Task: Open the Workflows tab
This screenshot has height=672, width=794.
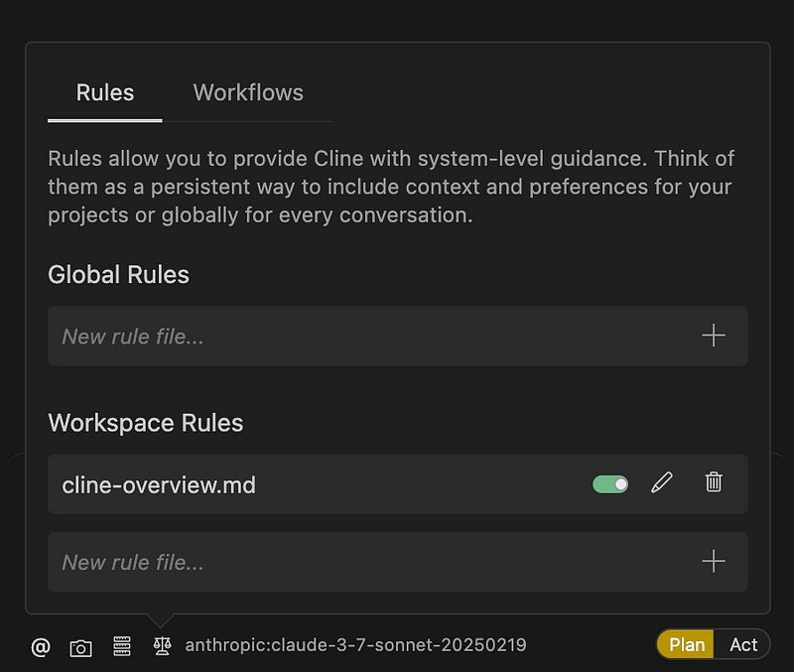Action: tap(248, 93)
